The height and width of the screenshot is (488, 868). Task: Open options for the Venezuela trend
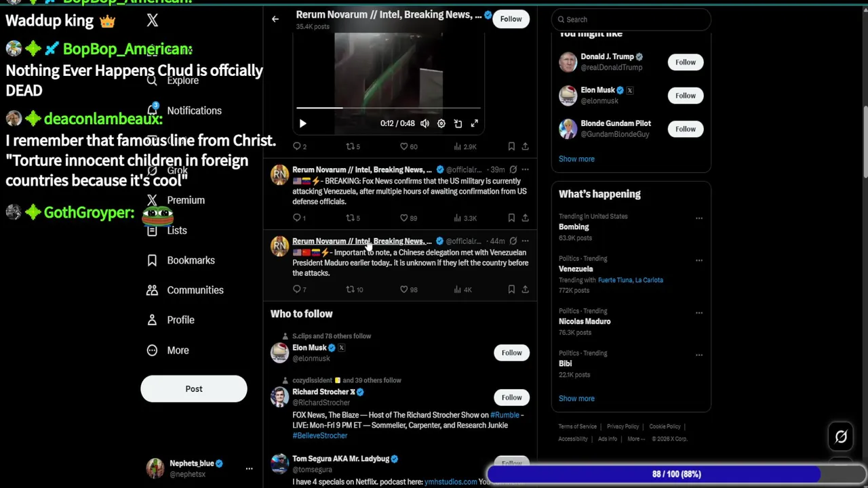click(699, 260)
